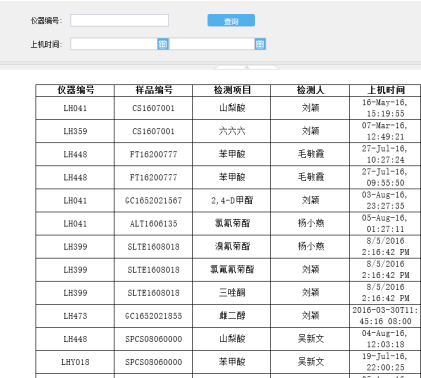Select 吴新文 cell in the LHY018 row
The height and width of the screenshot is (378, 421).
310,362
